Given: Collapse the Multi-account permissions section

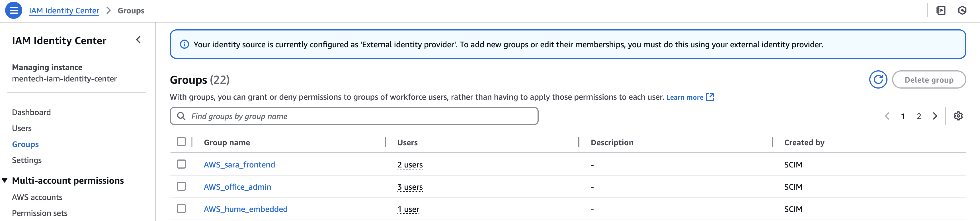Looking at the screenshot, I should click(5, 180).
